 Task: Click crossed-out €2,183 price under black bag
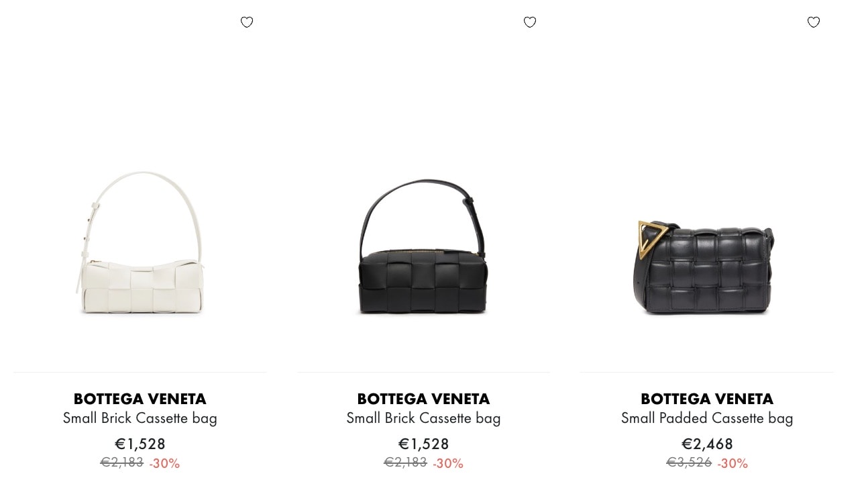405,463
